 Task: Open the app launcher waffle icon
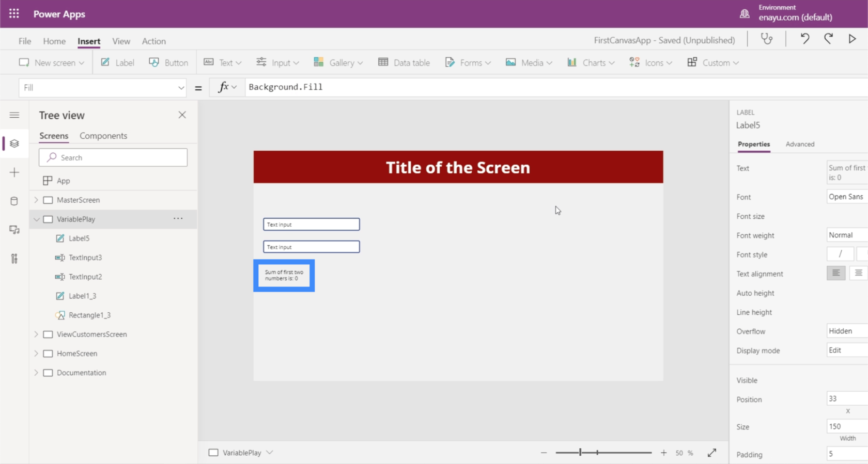tap(14, 14)
